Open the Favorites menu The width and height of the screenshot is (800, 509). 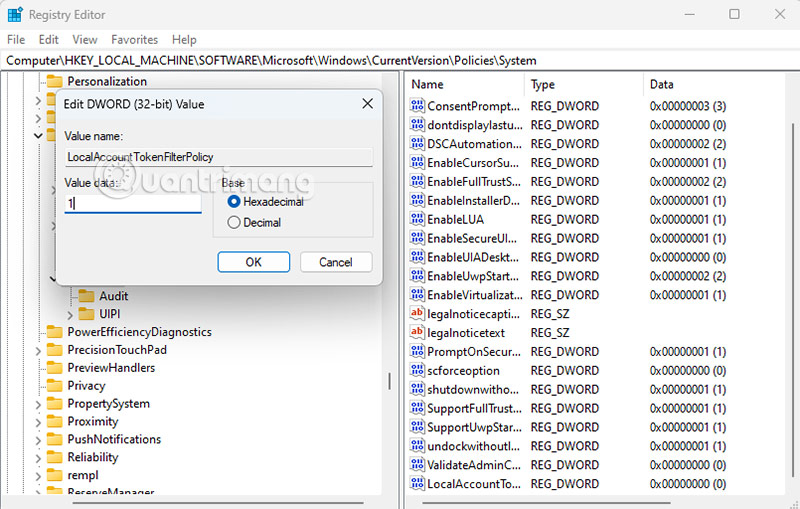click(x=135, y=40)
